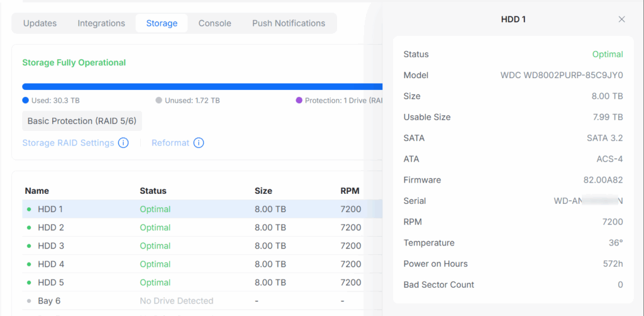
Task: Click the info icon beside Storage RAID Settings
Action: point(123,143)
